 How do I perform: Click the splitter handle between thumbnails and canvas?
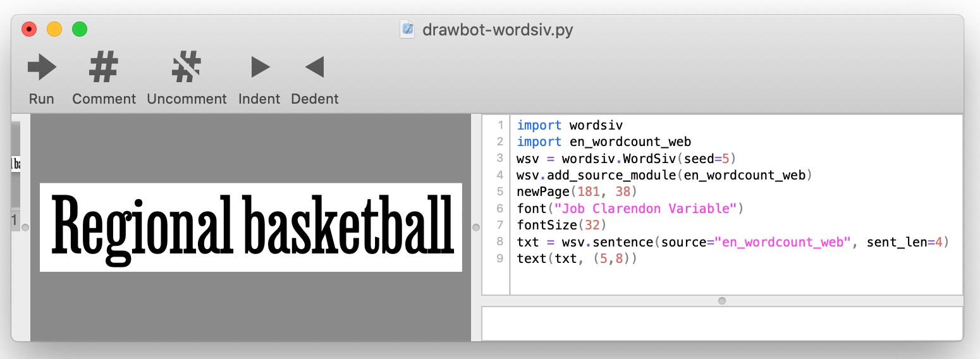[25, 228]
